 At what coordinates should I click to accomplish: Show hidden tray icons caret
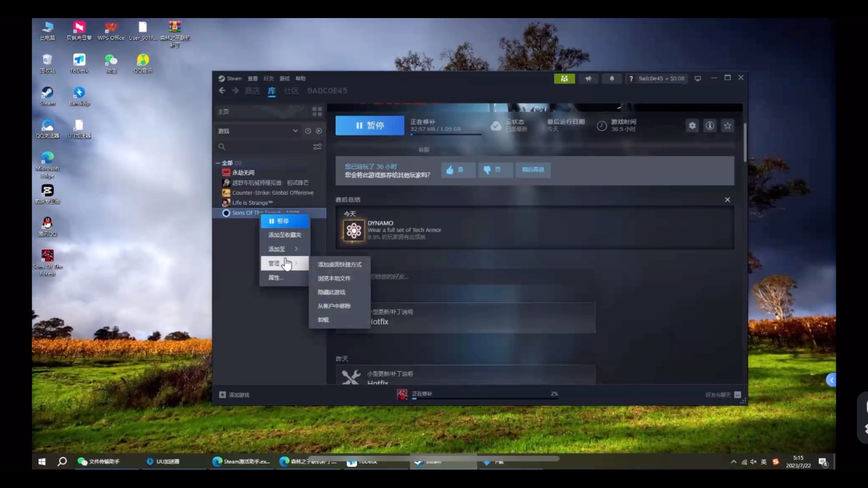pos(733,462)
